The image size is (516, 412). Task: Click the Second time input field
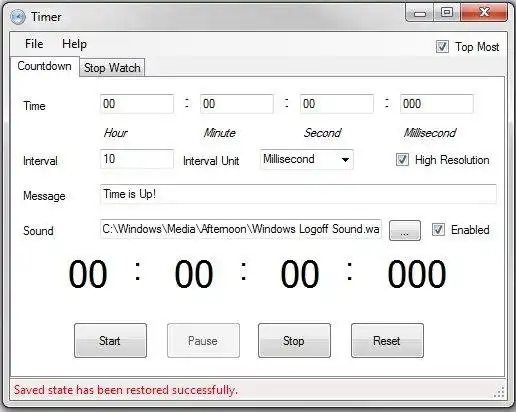click(x=337, y=104)
